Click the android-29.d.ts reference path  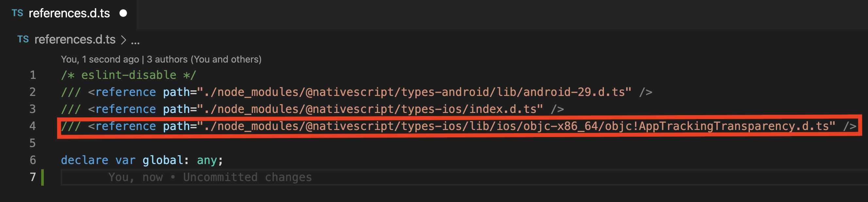pos(414,92)
